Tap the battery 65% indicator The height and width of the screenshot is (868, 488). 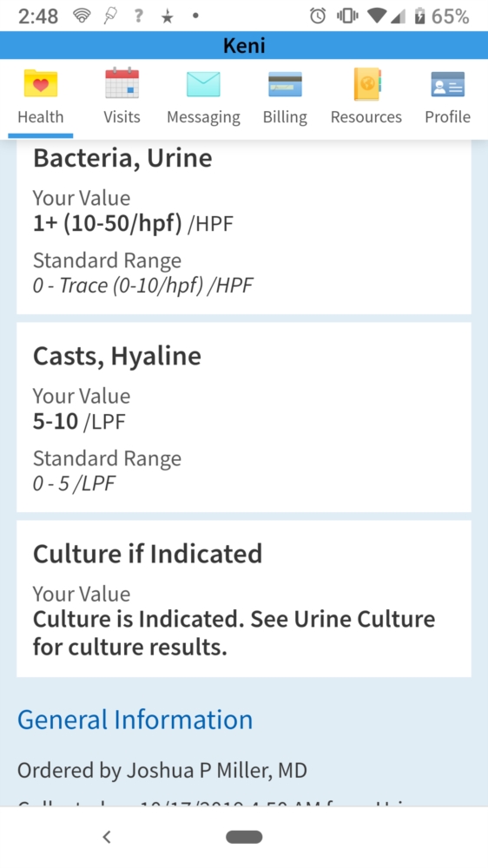click(x=442, y=16)
